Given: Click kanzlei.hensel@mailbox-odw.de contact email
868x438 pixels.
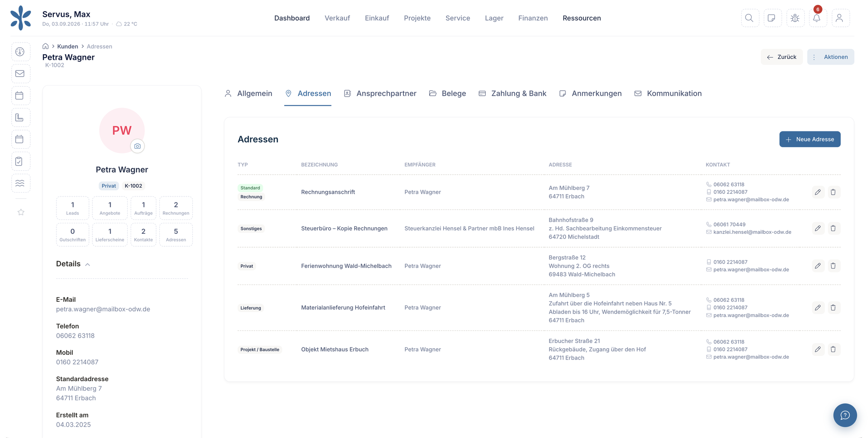Looking at the screenshot, I should tap(752, 232).
